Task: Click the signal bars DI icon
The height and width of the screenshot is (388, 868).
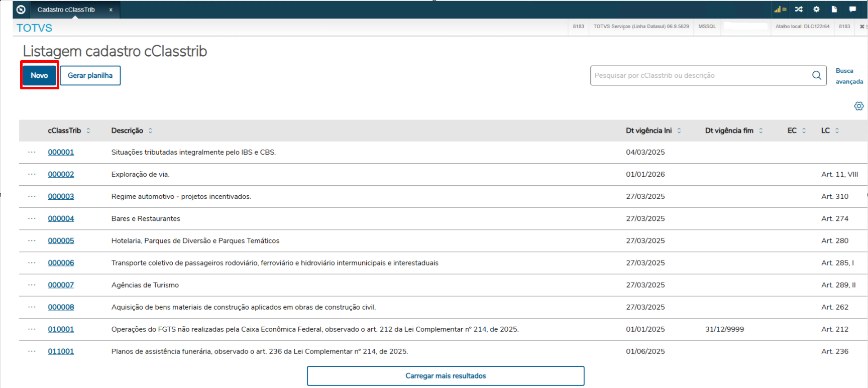Action: [780, 10]
